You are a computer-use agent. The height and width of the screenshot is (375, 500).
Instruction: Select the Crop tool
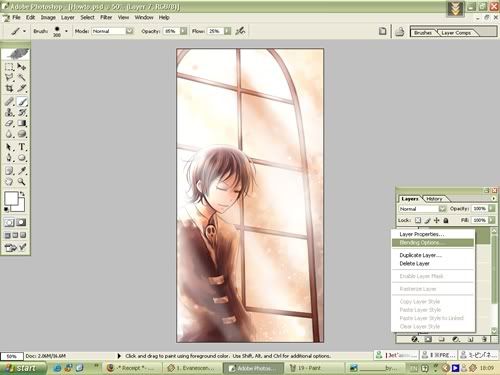click(9, 88)
